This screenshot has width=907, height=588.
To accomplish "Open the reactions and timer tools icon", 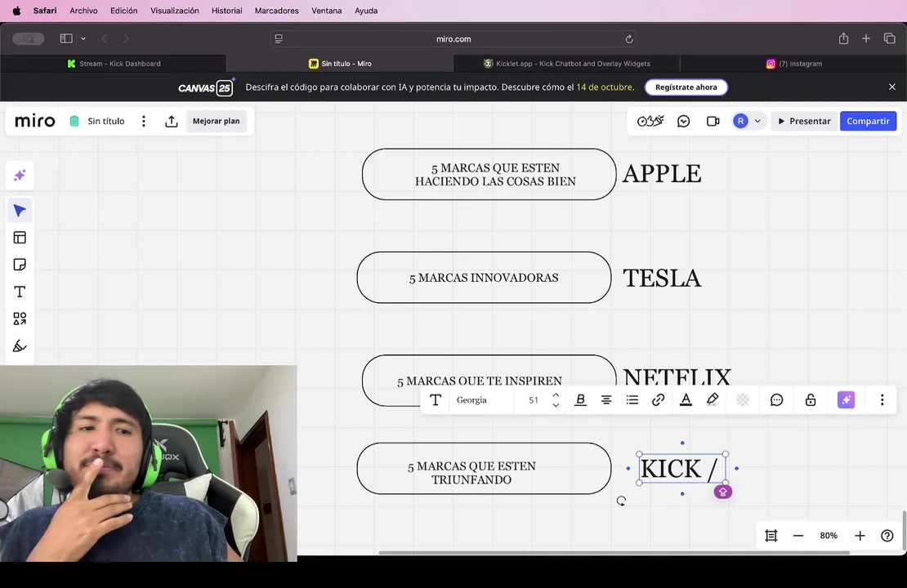I will click(x=650, y=121).
